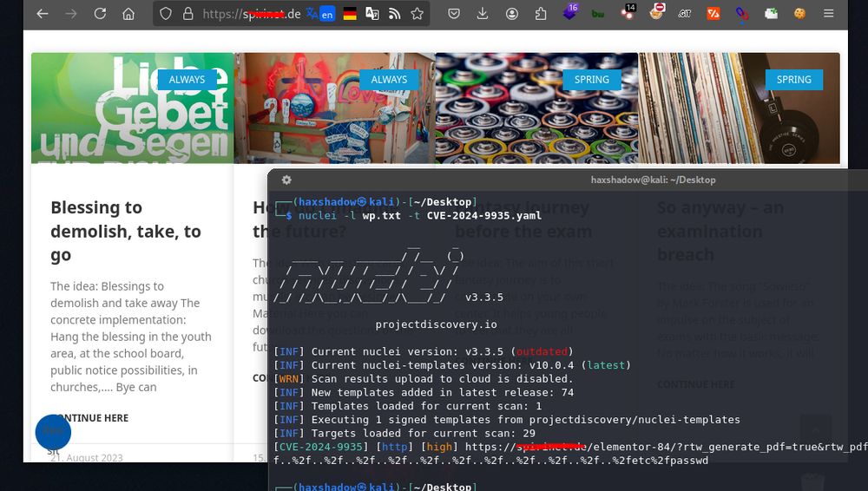Open the cookie extension icon
The image size is (868, 491).
(800, 13)
